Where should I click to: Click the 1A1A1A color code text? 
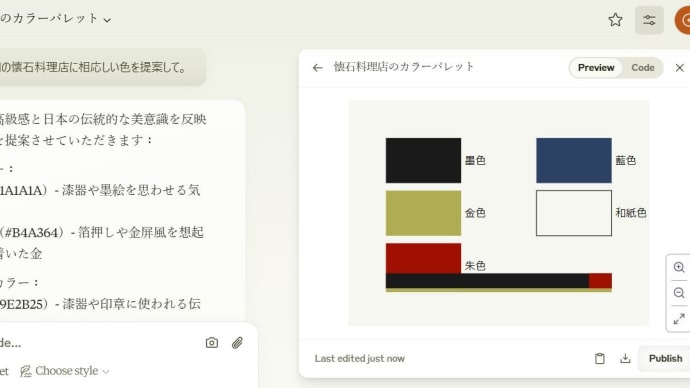[x=21, y=190]
